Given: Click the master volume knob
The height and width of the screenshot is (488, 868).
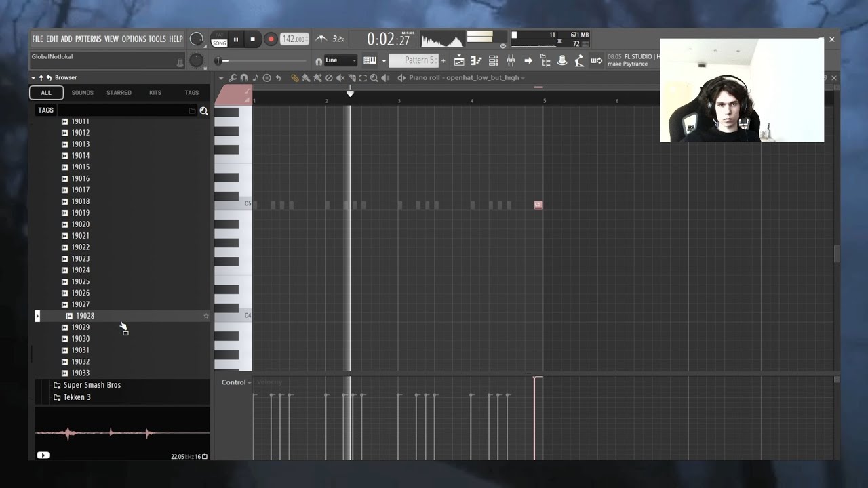Looking at the screenshot, I should (197, 39).
